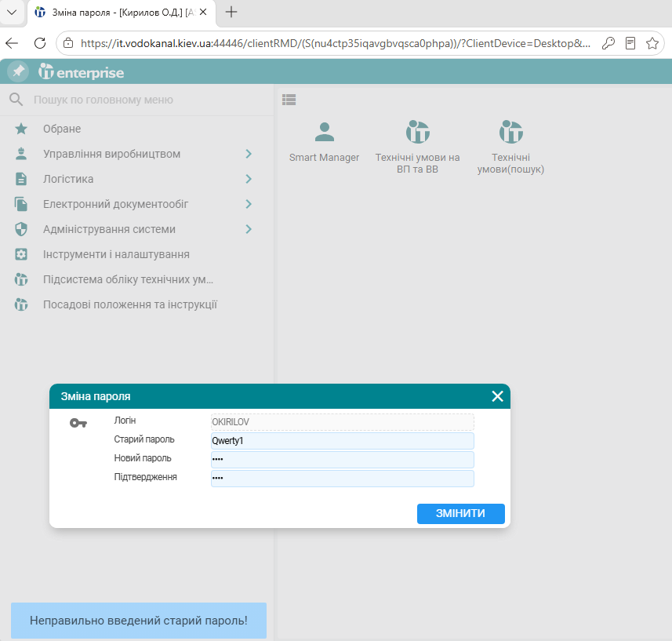Open the tab list dropdown arrow
The image size is (672, 641).
pyautogui.click(x=12, y=12)
